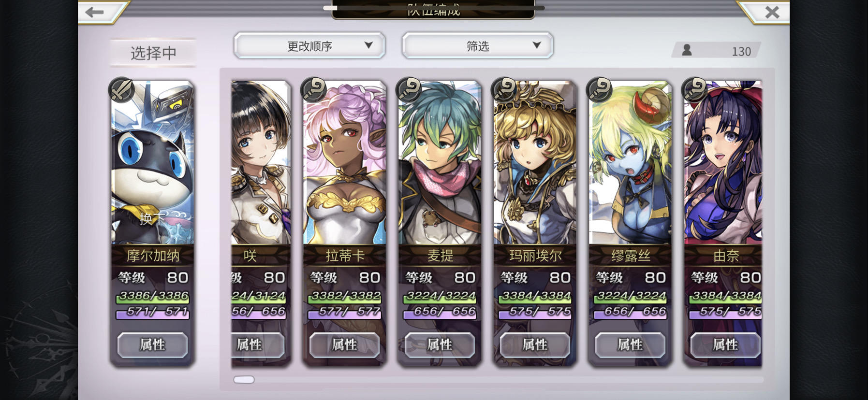Open the 更改顺序 sort dropdown

pos(309,46)
